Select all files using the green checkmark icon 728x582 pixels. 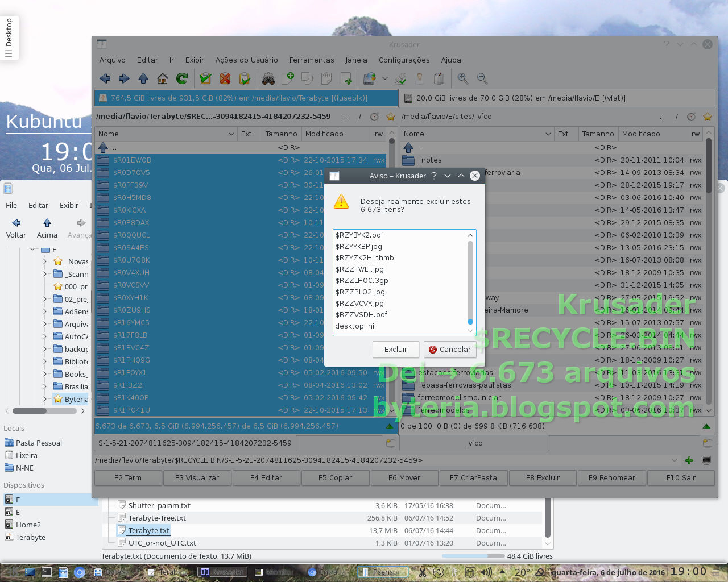tap(205, 78)
